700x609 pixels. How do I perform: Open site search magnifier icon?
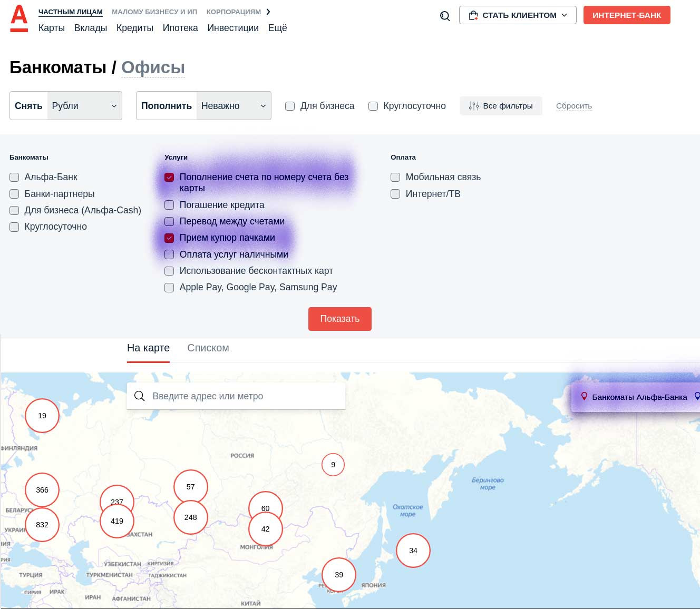tap(445, 16)
